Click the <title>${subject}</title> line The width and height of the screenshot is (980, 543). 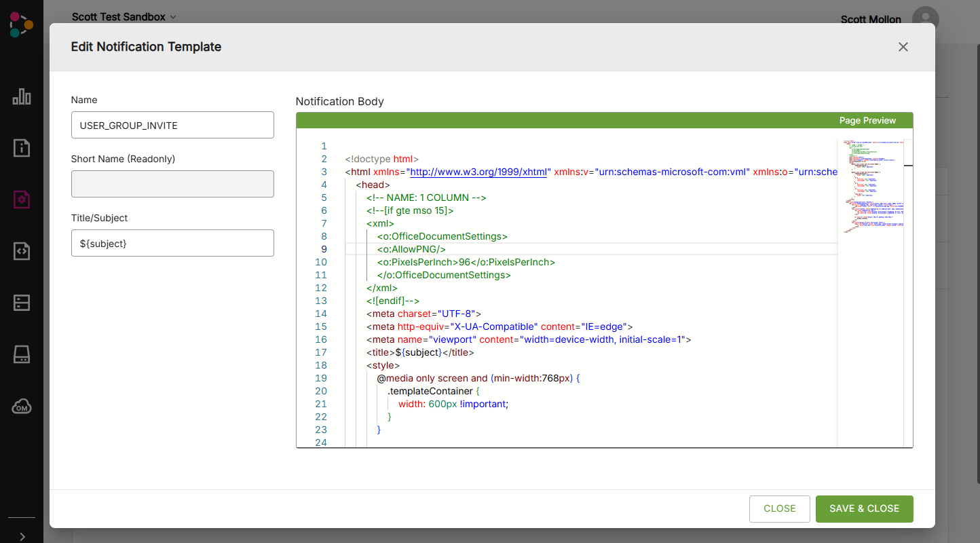420,352
